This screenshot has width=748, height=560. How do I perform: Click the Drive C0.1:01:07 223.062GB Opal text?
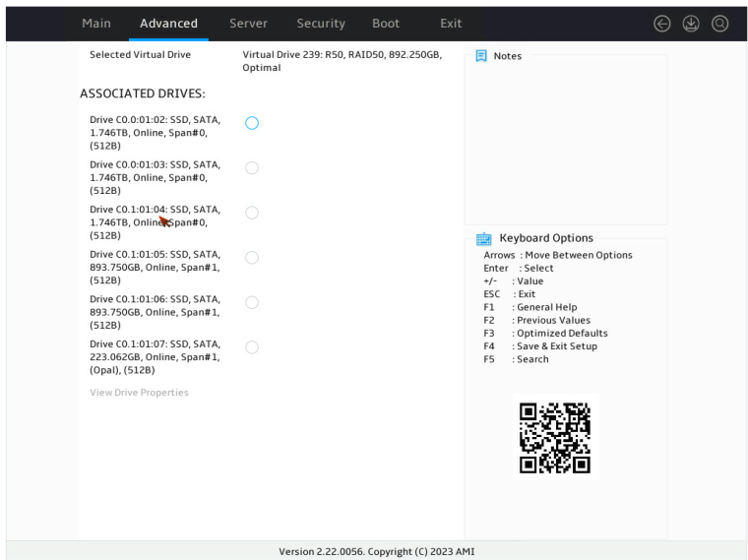coord(156,357)
